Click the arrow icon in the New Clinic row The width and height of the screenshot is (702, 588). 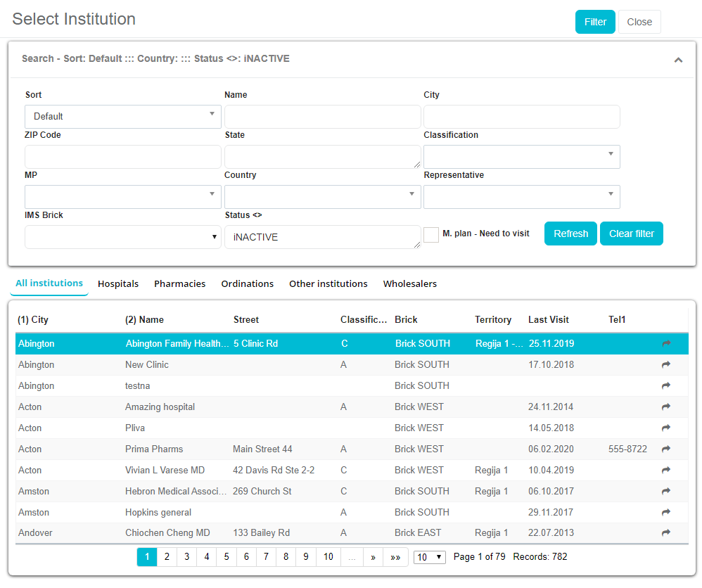666,364
